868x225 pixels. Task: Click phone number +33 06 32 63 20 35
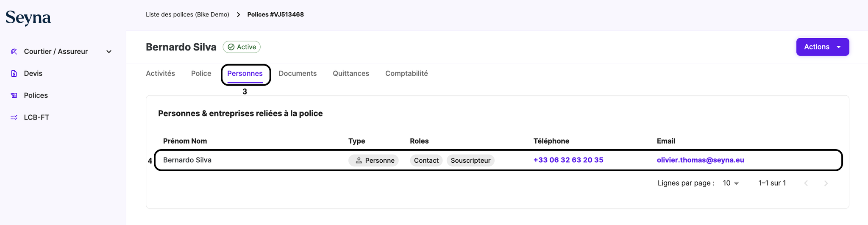(568, 160)
